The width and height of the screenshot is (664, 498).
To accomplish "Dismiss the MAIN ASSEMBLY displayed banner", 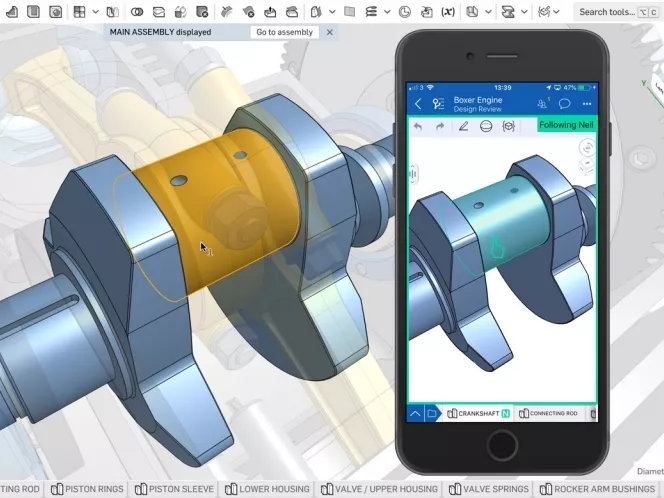I will coord(329,32).
